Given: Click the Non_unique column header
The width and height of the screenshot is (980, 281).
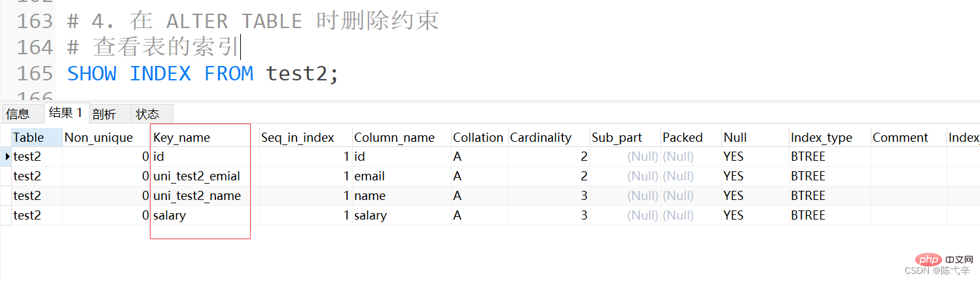Looking at the screenshot, I should coord(98,137).
